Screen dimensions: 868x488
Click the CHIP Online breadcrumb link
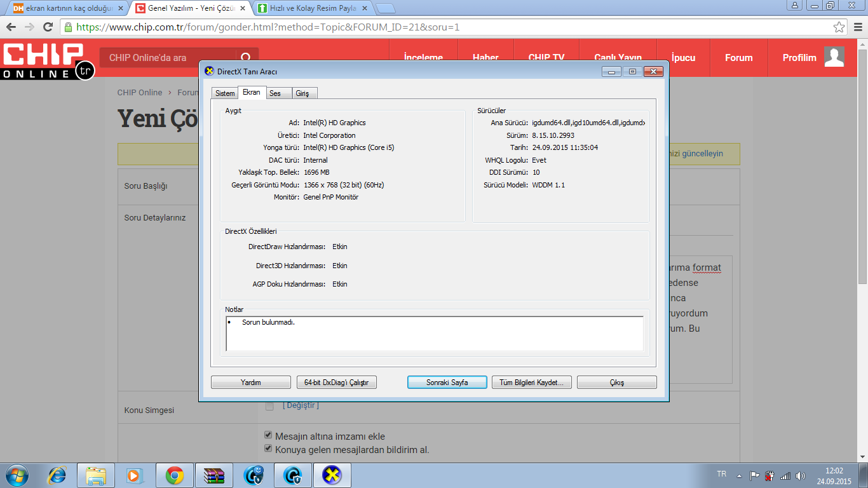140,92
